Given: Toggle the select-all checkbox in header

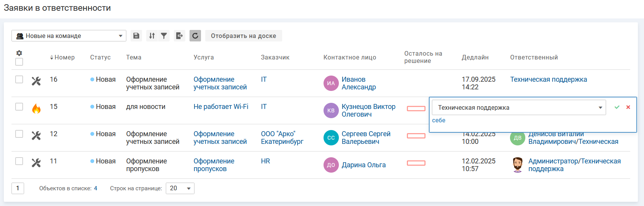Looking at the screenshot, I should tap(19, 62).
